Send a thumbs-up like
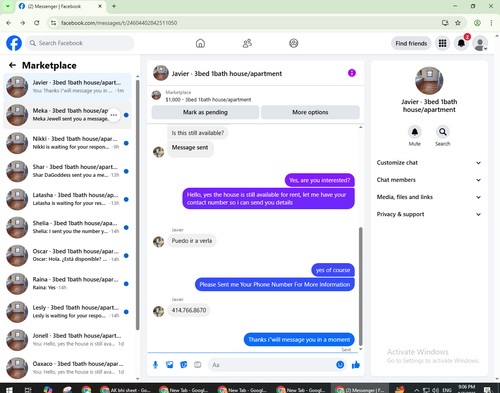Screen dimensions: 500x393 coord(356,365)
